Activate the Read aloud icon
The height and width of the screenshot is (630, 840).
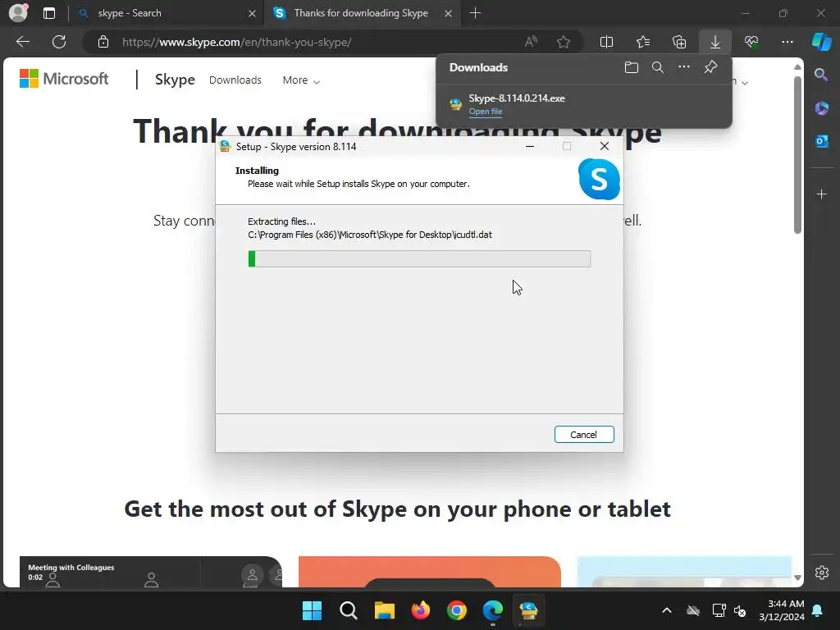coord(531,42)
